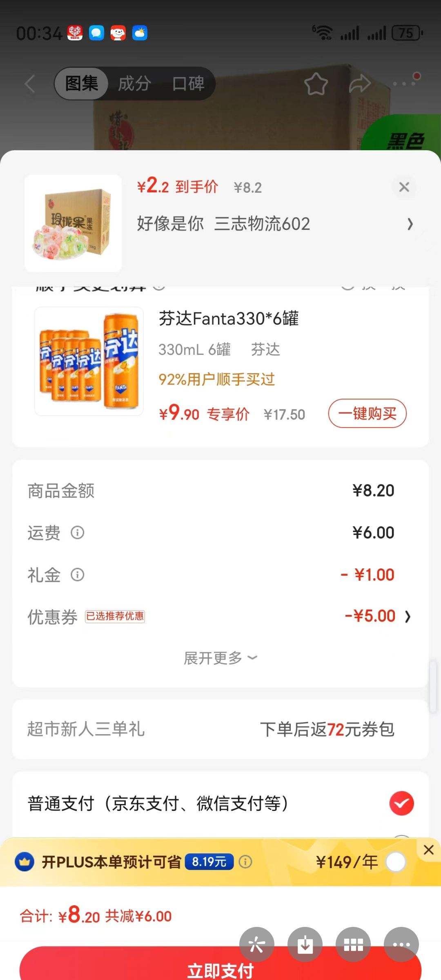The width and height of the screenshot is (441, 980).
Task: Enable the PLUS ¥149/年 membership option
Action: (395, 862)
